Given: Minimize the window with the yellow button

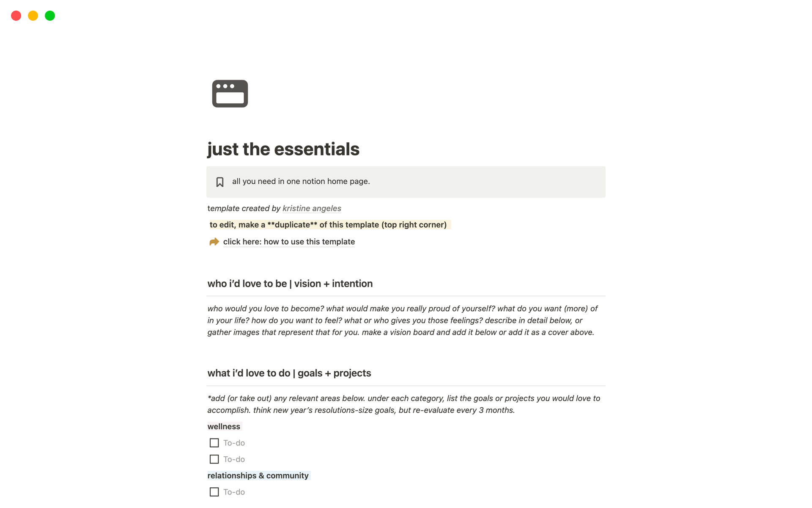Looking at the screenshot, I should 33,16.
